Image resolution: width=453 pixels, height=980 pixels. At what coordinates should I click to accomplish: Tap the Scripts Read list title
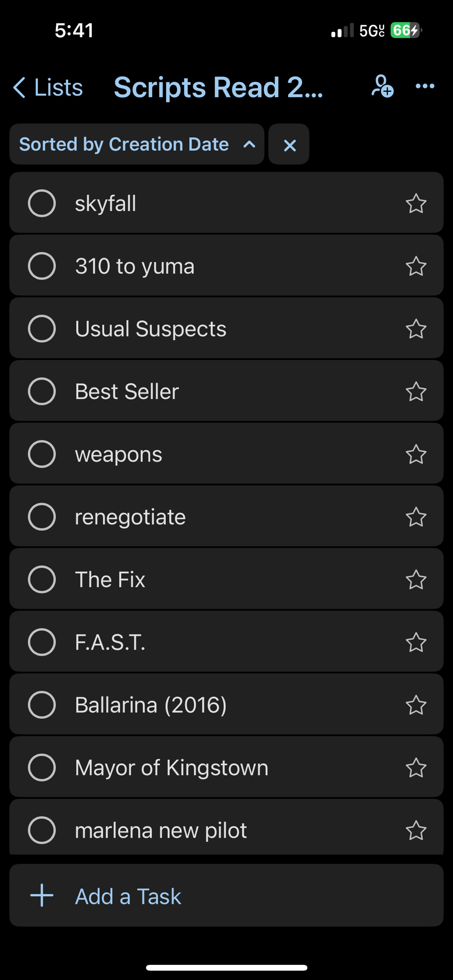click(219, 88)
